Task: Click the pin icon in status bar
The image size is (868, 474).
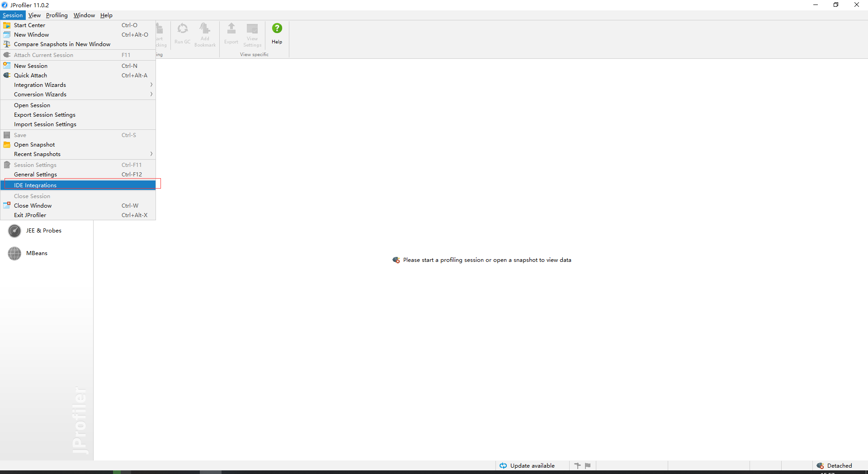Action: (577, 465)
